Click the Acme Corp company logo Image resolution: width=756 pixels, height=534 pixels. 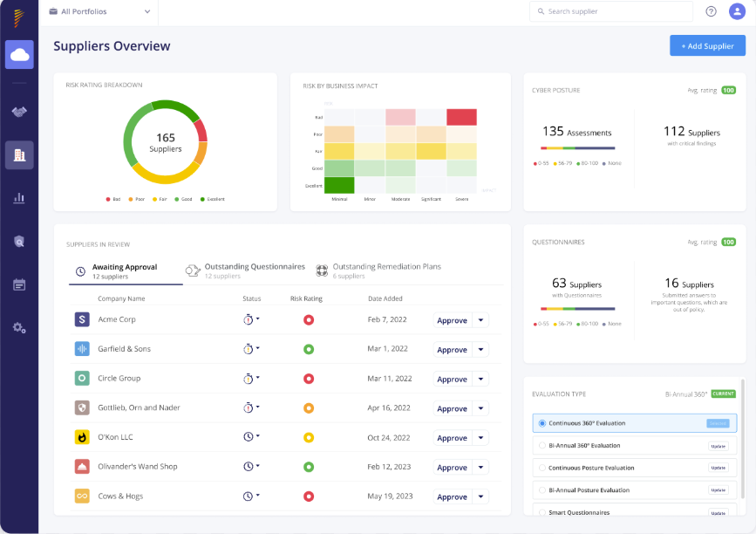pyautogui.click(x=82, y=319)
